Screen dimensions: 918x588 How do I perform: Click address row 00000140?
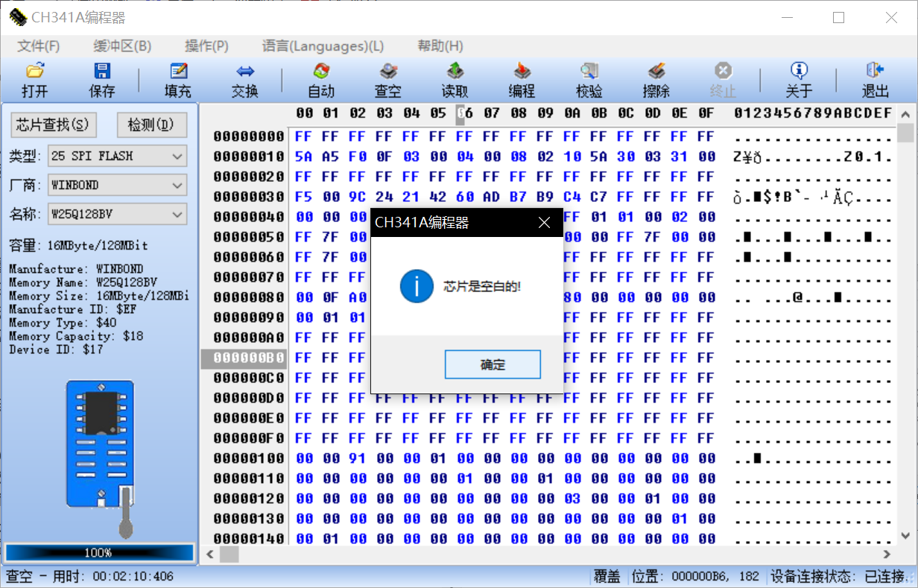pos(249,539)
